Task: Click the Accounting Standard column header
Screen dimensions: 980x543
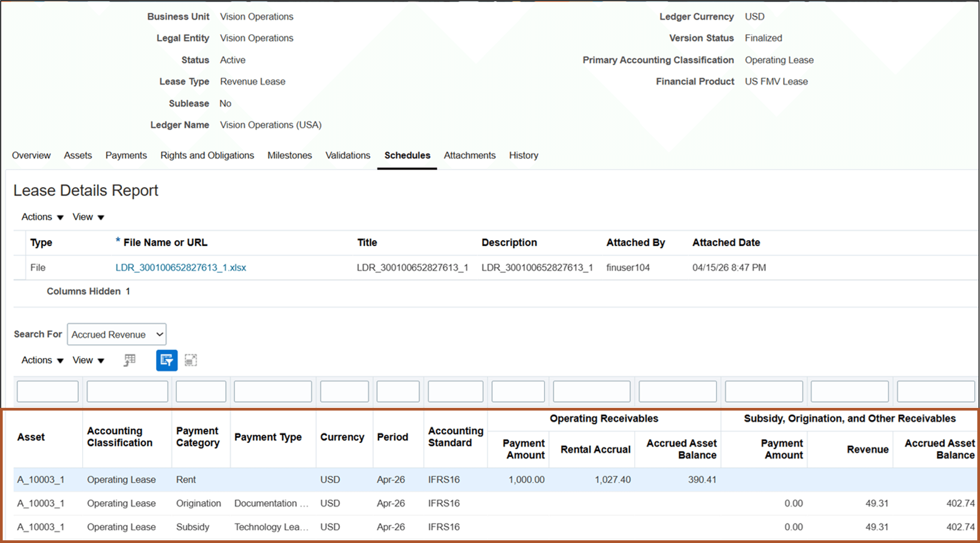Action: click(x=455, y=437)
